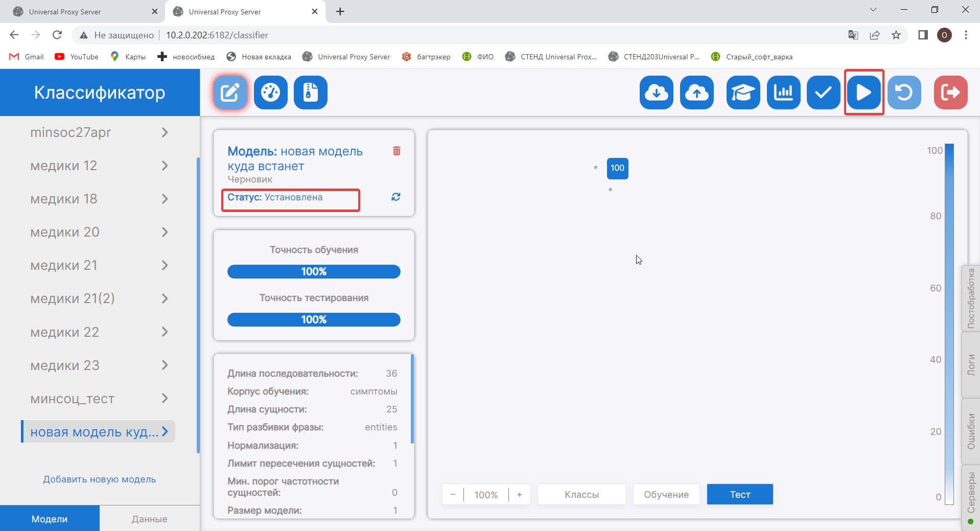Image resolution: width=980 pixels, height=531 pixels.
Task: Click the cloud upload icon
Action: point(696,93)
